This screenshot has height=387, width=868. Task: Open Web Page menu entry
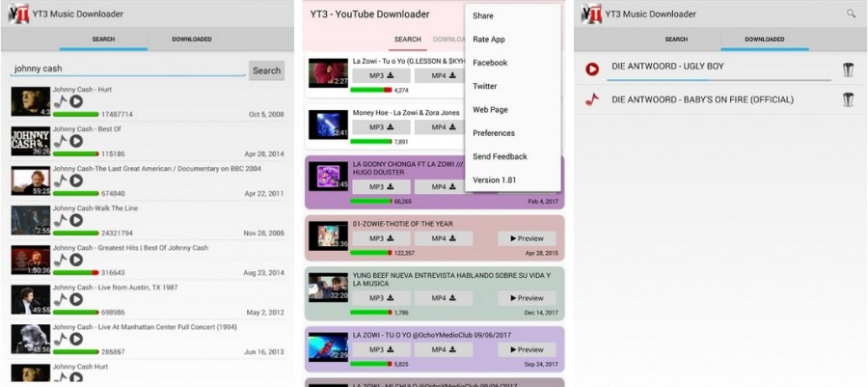click(513, 110)
